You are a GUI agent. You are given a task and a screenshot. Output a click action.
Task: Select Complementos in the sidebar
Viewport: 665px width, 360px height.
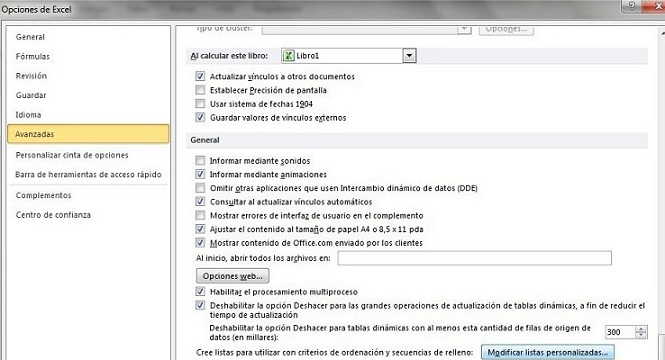click(43, 195)
